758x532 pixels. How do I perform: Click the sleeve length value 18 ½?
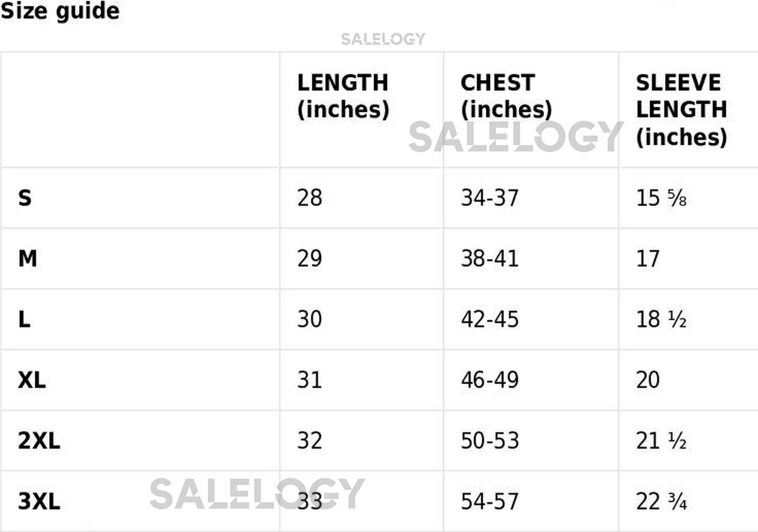(661, 319)
